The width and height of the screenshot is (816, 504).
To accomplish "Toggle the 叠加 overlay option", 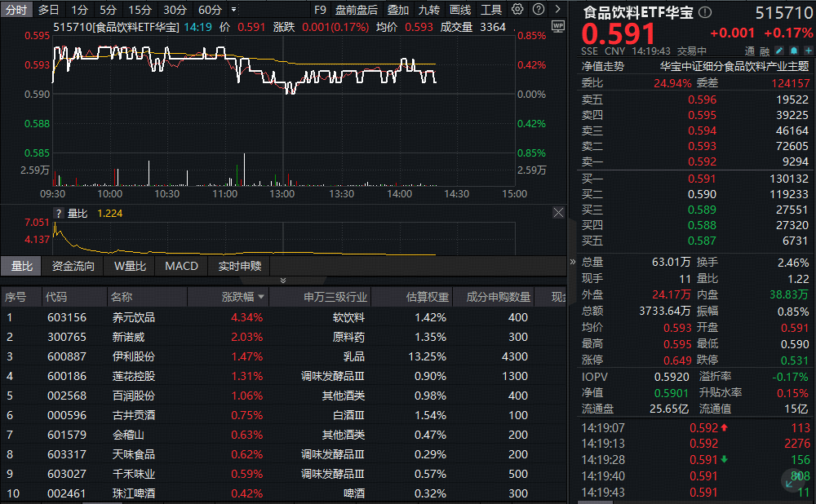I will (398, 10).
